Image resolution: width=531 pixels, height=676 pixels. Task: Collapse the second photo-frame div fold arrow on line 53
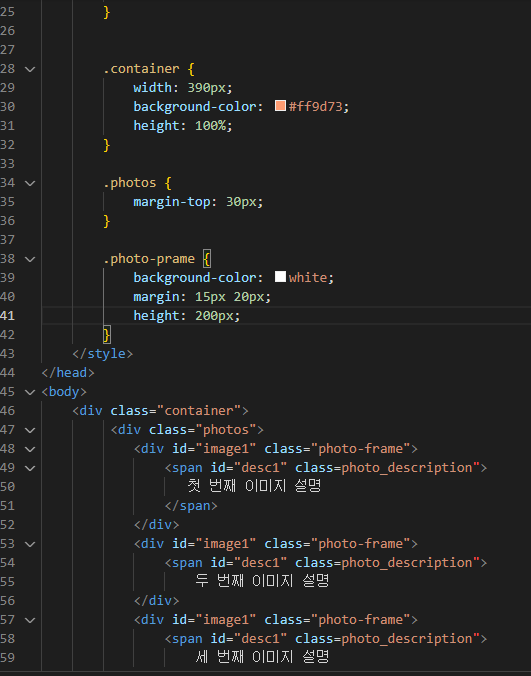pyautogui.click(x=30, y=544)
